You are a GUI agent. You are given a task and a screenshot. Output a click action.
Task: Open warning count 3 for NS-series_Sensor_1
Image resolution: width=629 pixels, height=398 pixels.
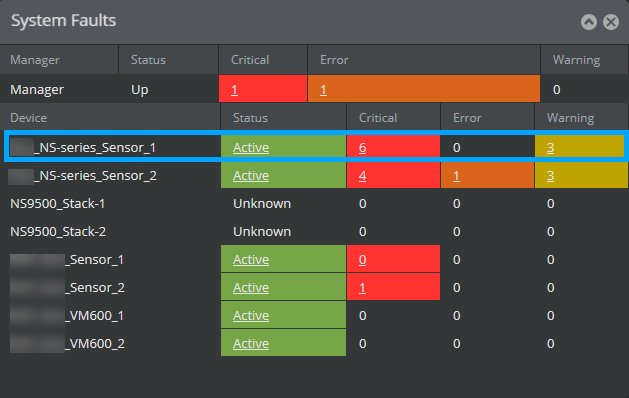pyautogui.click(x=550, y=148)
